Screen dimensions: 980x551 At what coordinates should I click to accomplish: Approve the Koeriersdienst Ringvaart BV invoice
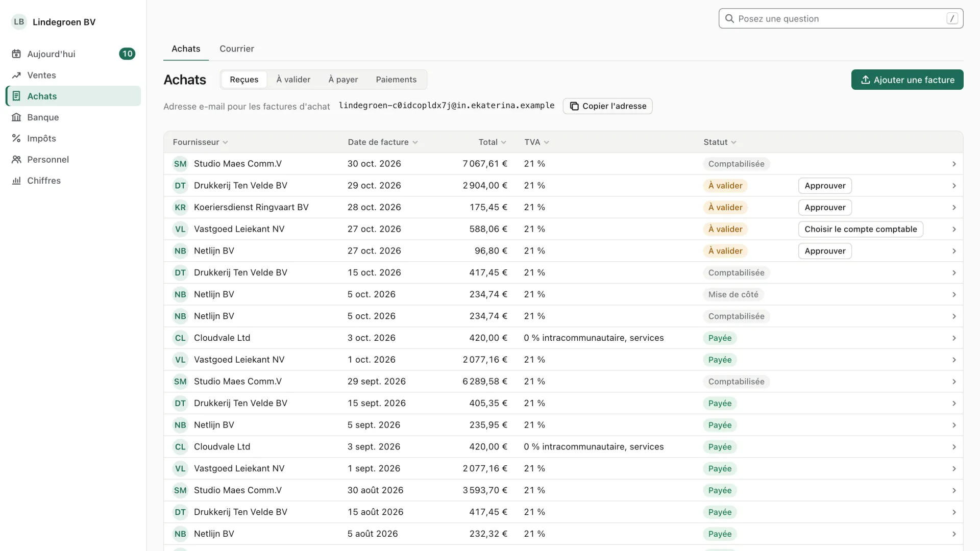(x=825, y=208)
